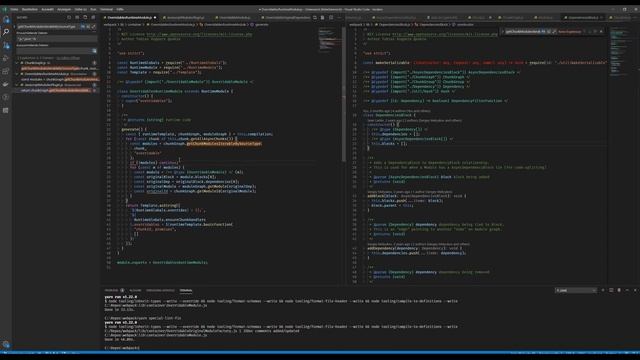Open the Hilfe menu

(x=120, y=9)
